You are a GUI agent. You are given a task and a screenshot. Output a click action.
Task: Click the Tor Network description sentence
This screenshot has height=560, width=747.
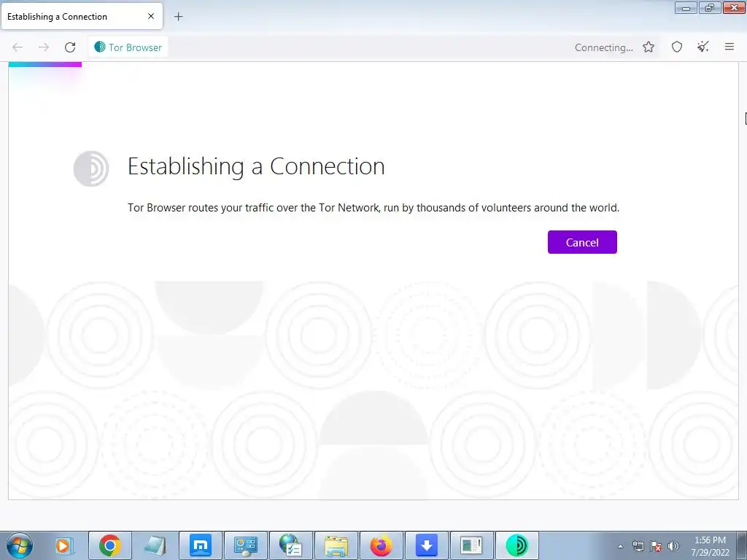[373, 208]
